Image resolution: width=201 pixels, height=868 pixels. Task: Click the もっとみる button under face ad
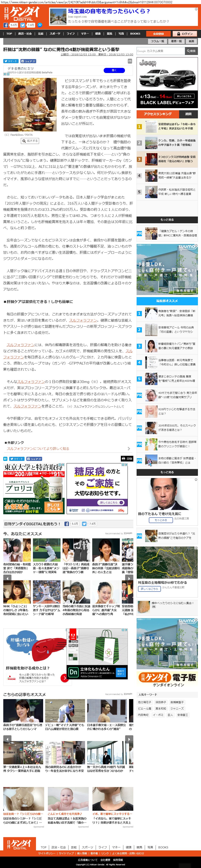(161, 520)
